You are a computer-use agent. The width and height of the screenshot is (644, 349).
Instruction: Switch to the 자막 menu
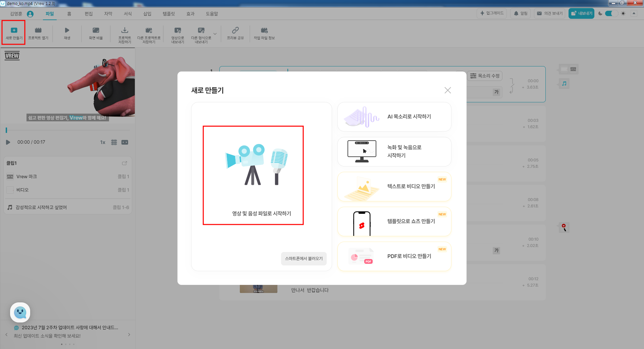(108, 14)
